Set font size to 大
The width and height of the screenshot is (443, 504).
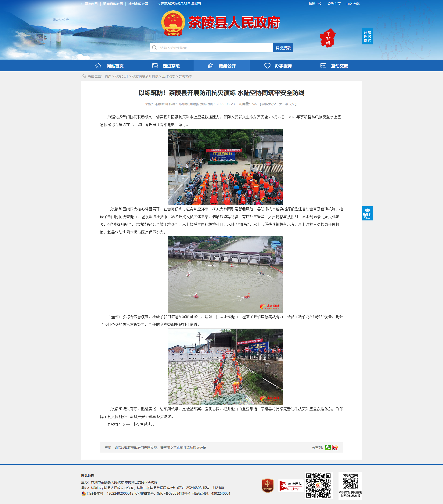281,104
